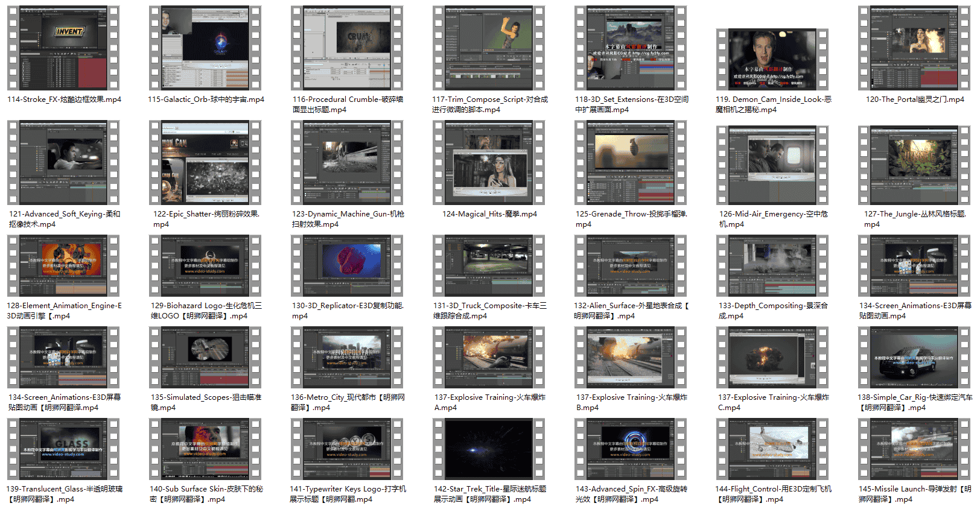Select the 115-Galactic_Orb video thumbnail
Image resolution: width=980 pixels, height=509 pixels.
[205, 48]
